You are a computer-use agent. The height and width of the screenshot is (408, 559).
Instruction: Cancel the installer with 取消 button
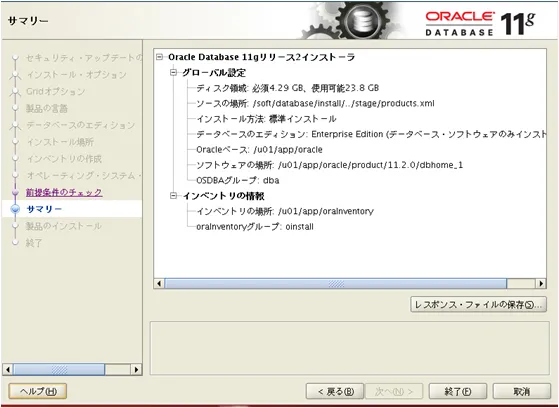[522, 392]
